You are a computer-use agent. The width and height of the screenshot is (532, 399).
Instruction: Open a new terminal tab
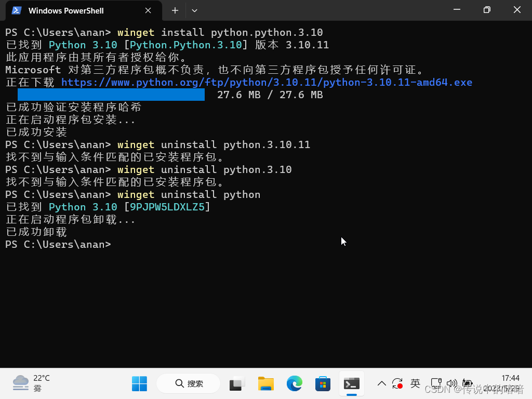(x=175, y=10)
